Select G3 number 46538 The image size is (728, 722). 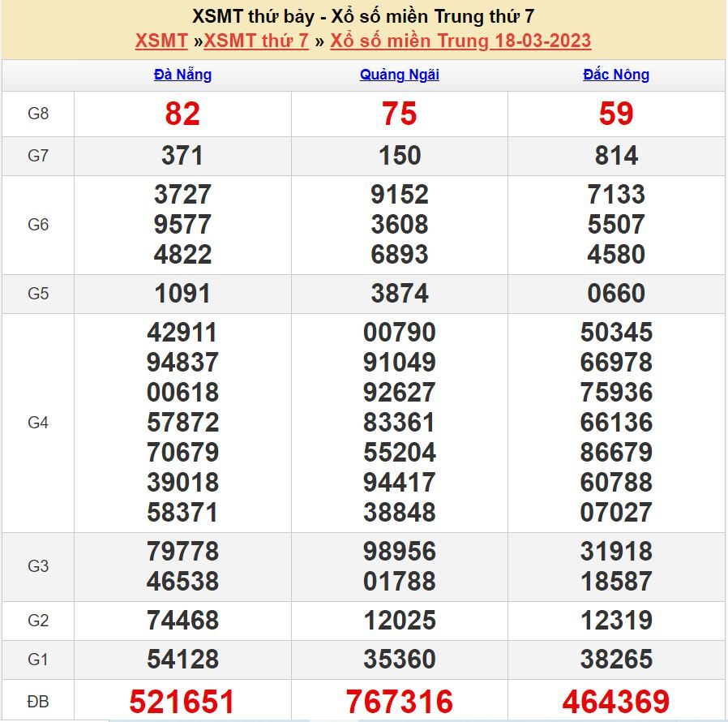182,581
